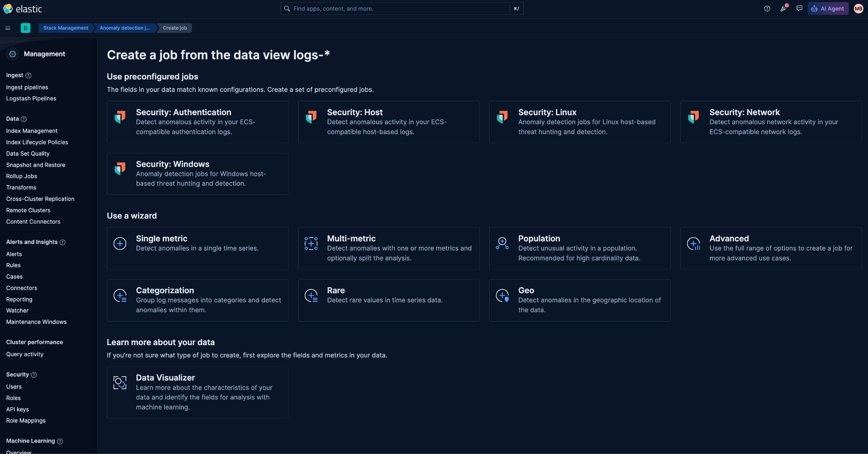Open Watcher in sidebar
868x454 pixels.
click(x=17, y=310)
